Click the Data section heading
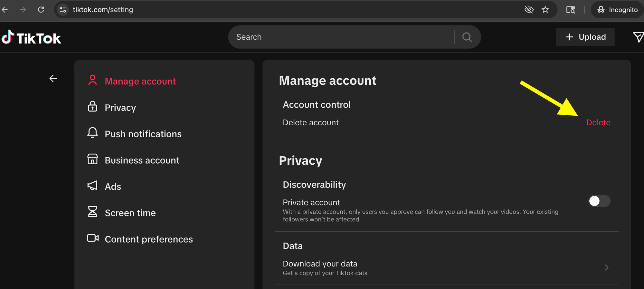This screenshot has width=644, height=289. pyautogui.click(x=293, y=246)
